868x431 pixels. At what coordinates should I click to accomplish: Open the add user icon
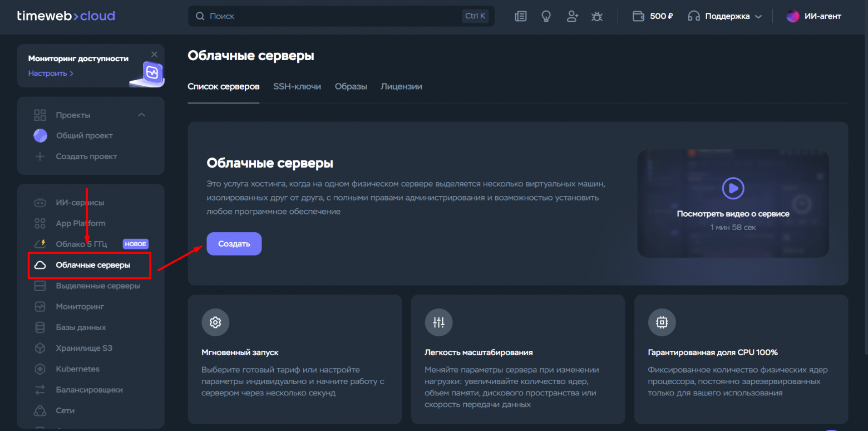click(572, 16)
